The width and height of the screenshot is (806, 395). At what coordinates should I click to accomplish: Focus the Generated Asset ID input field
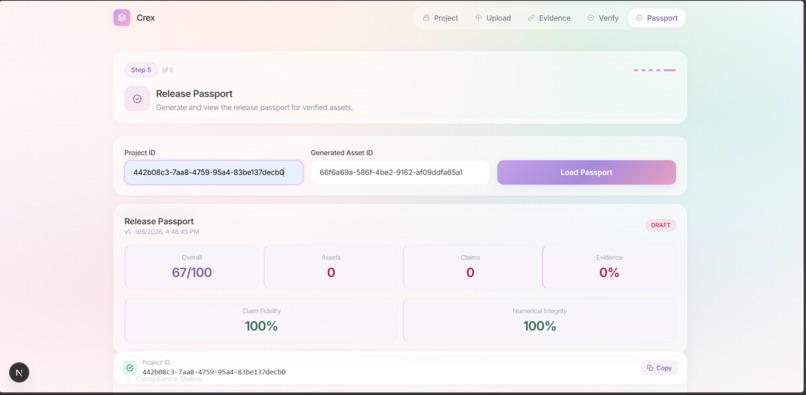click(400, 172)
